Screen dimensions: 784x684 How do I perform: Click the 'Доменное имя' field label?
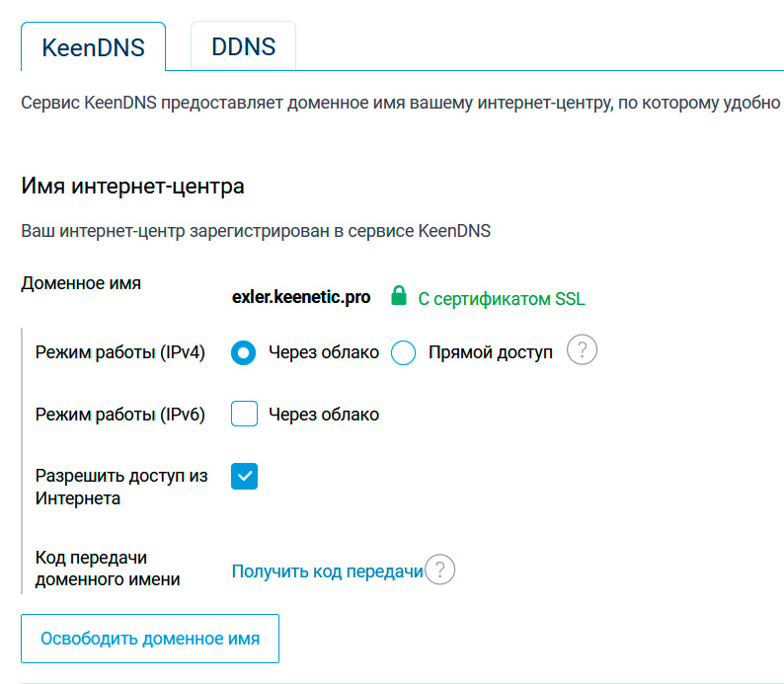click(x=81, y=283)
